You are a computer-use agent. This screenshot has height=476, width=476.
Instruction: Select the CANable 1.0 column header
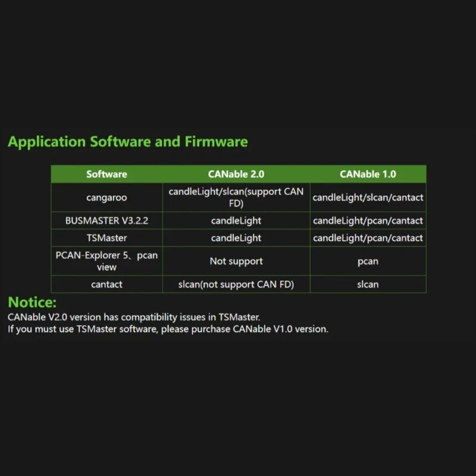click(x=368, y=174)
